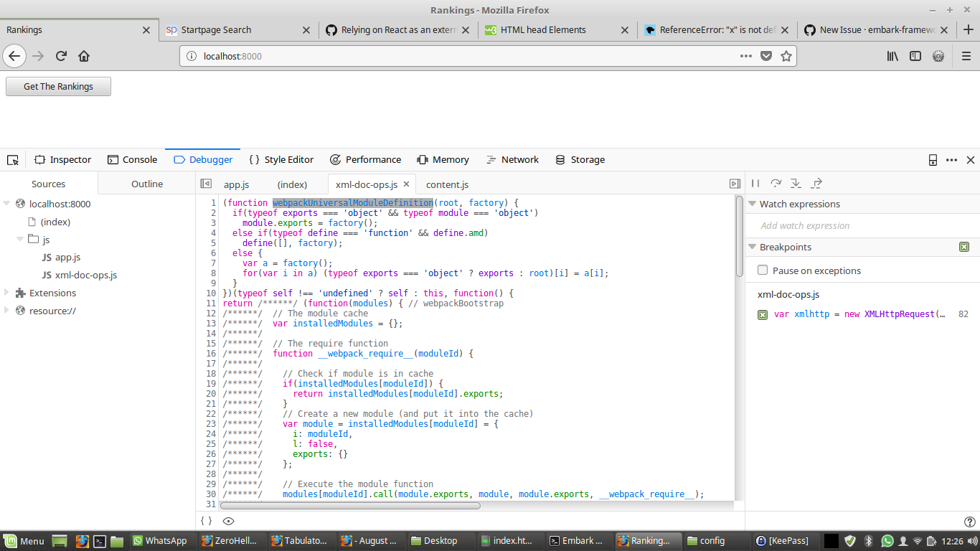The width and height of the screenshot is (980, 551).
Task: Click the Pause execution icon in the debugger
Action: (x=755, y=183)
